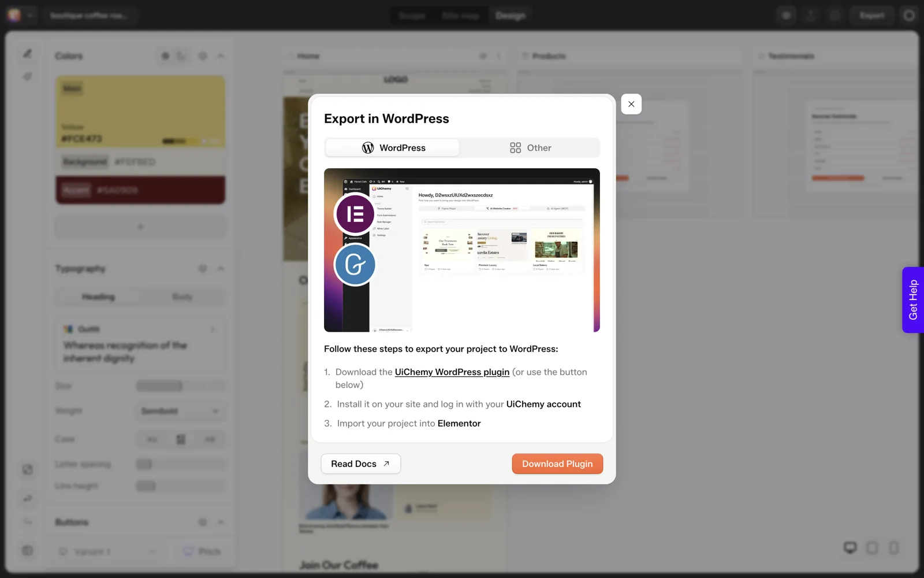The height and width of the screenshot is (578, 924).
Task: Open the UiChemy WordPress plugin link
Action: pyautogui.click(x=452, y=372)
